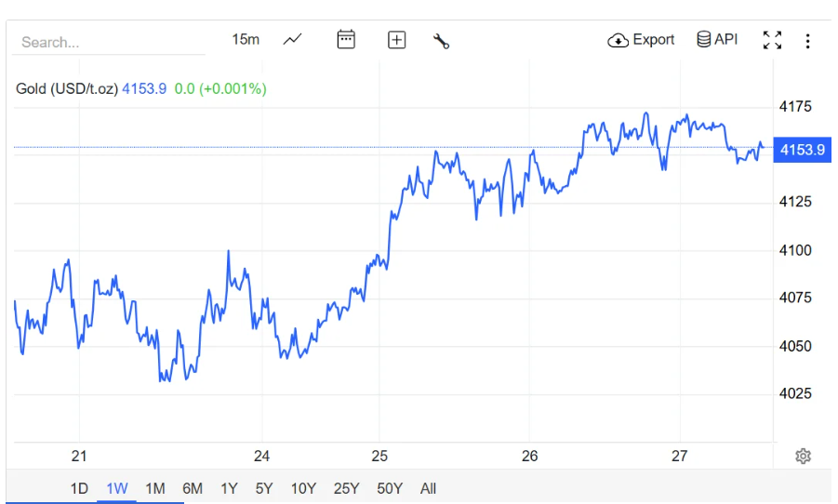Click the plus icon to add comparison

[397, 40]
